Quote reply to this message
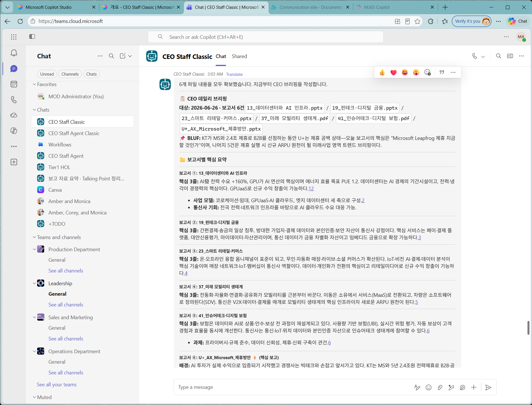532x405 pixels. 442,73
